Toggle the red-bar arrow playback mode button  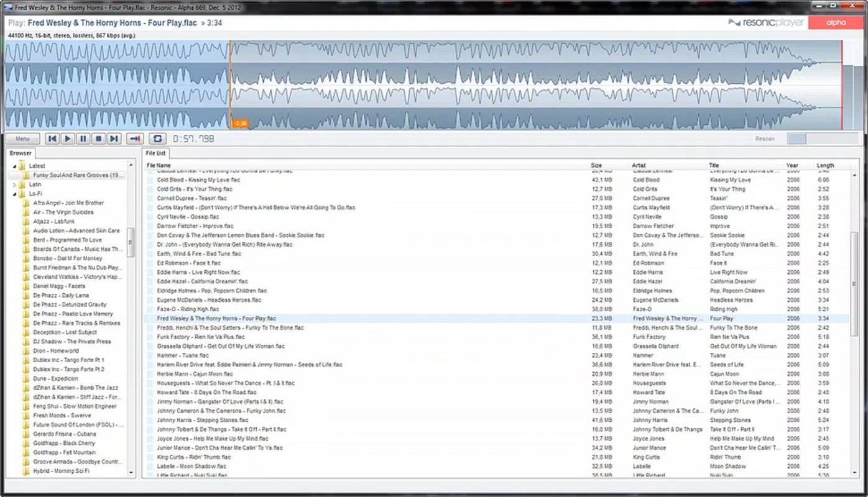point(135,139)
